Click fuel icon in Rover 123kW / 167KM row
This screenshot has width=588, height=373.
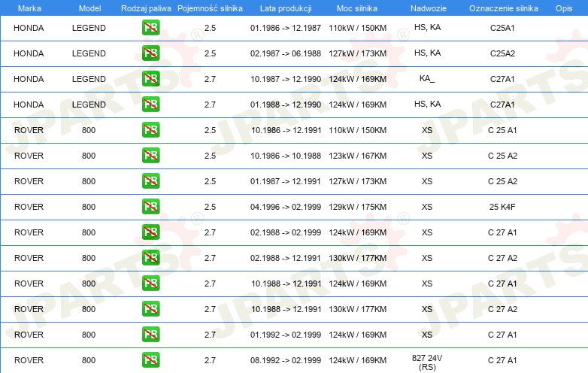(150, 155)
